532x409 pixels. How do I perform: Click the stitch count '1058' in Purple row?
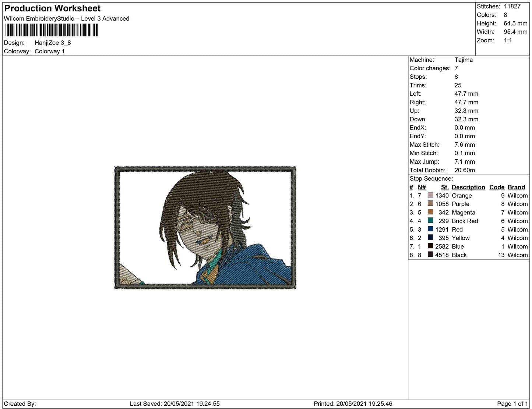(442, 204)
